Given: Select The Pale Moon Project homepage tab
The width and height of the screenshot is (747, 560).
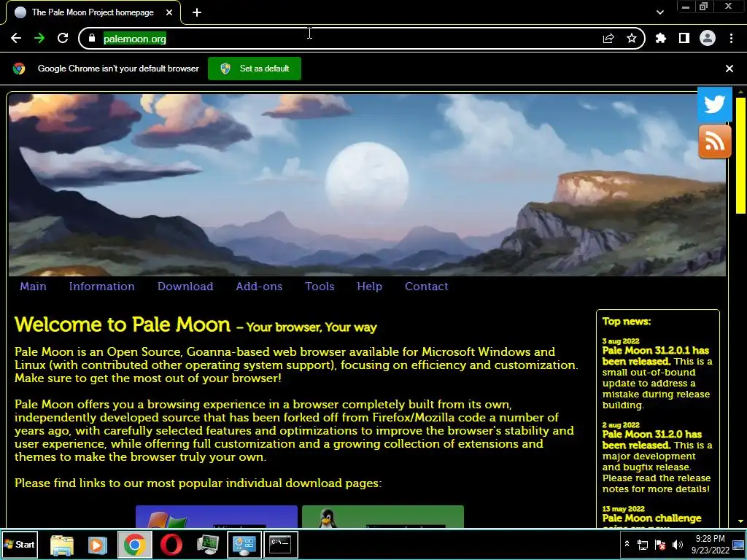Looking at the screenshot, I should click(93, 12).
